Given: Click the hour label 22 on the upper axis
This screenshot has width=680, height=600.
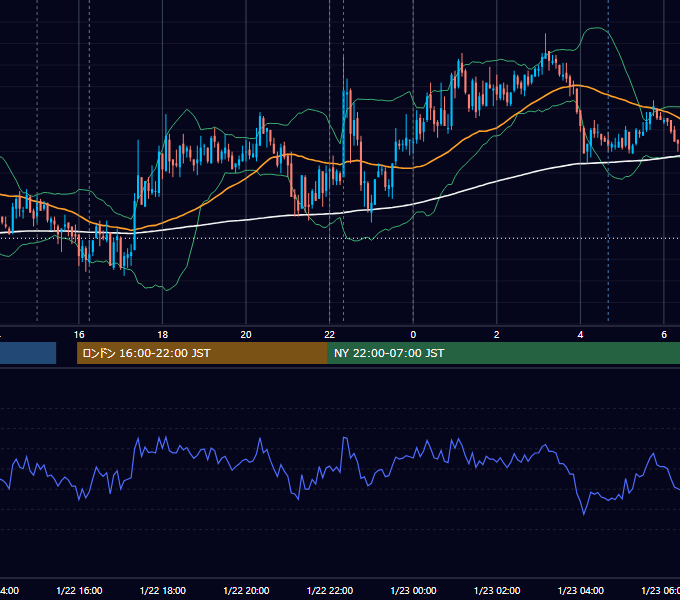Looking at the screenshot, I should 330,335.
